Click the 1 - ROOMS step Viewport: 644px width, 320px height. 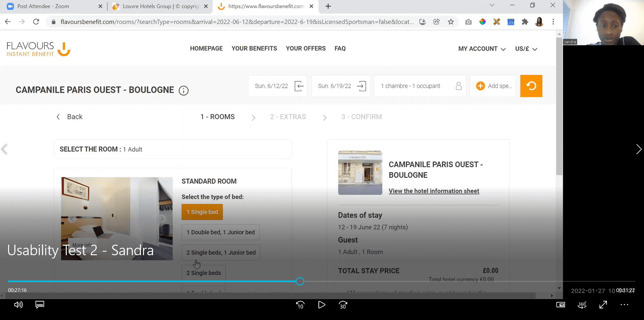coord(217,117)
